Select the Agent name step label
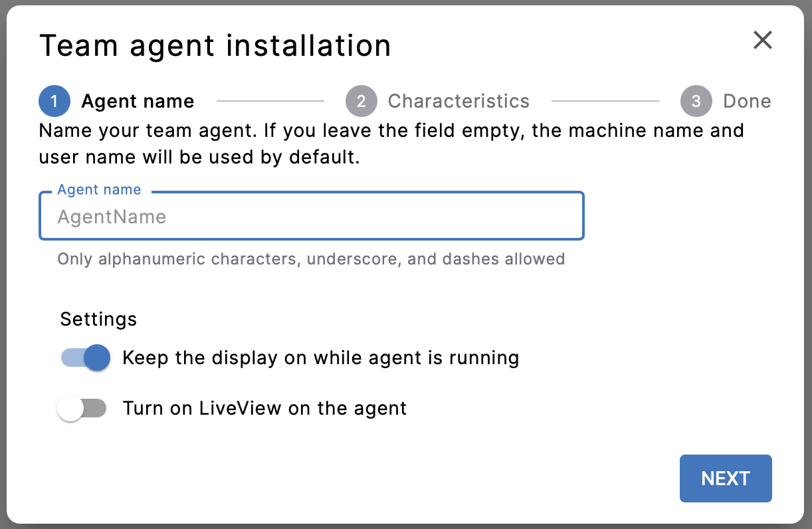The height and width of the screenshot is (529, 812). [138, 100]
